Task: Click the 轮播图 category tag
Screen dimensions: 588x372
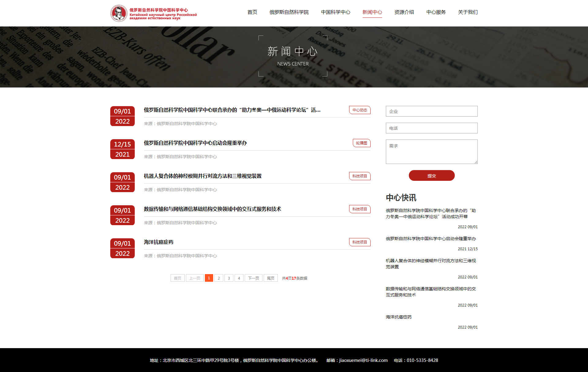Action: pos(361,143)
